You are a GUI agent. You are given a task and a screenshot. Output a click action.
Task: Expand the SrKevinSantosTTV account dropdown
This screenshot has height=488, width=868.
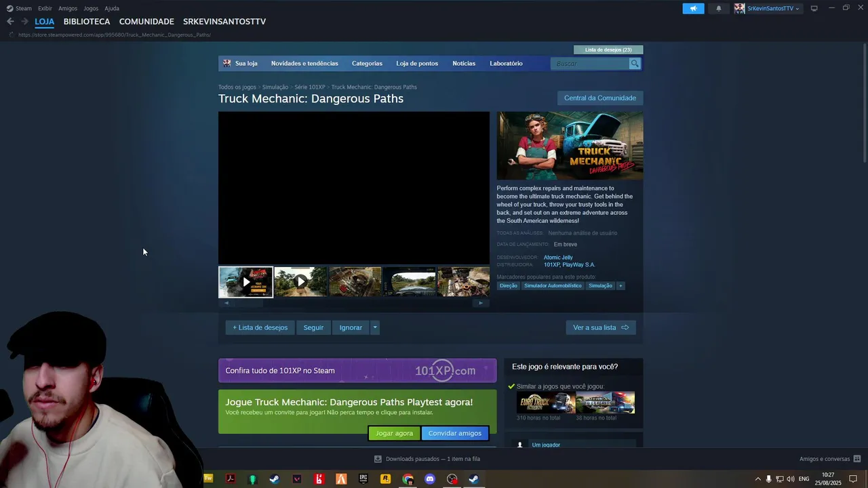(x=797, y=9)
